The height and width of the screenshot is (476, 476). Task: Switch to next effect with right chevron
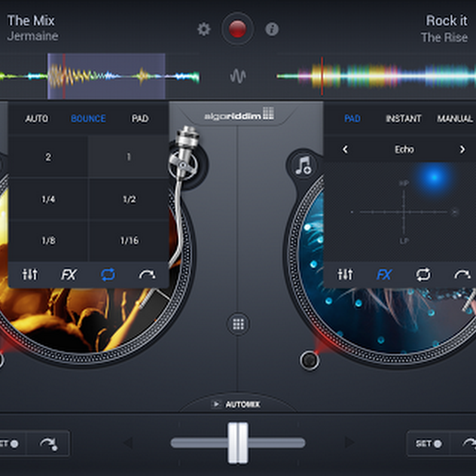point(462,150)
